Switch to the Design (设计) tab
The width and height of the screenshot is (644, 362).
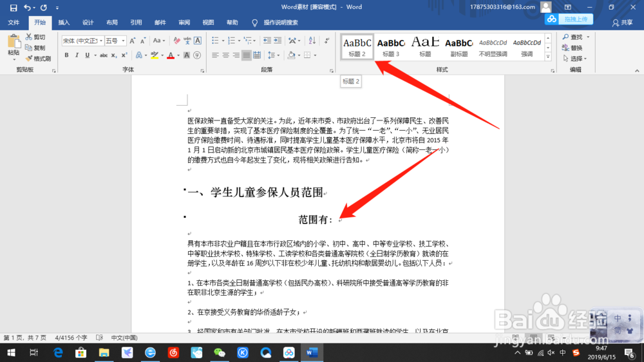click(88, 23)
